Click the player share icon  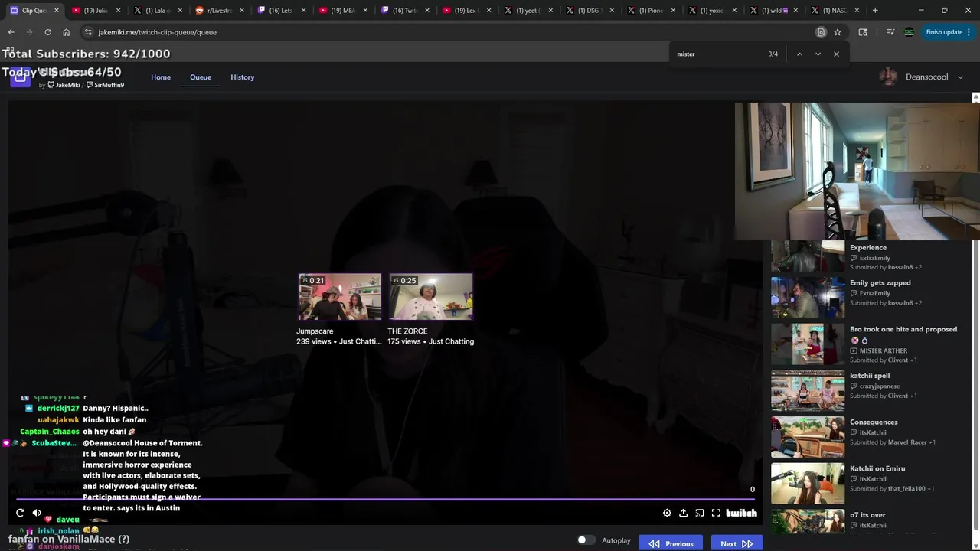(x=683, y=513)
